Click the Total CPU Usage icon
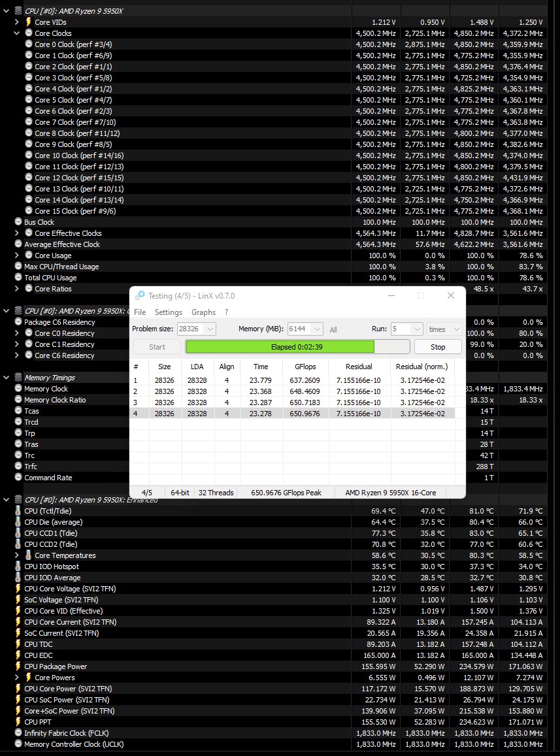 point(18,277)
